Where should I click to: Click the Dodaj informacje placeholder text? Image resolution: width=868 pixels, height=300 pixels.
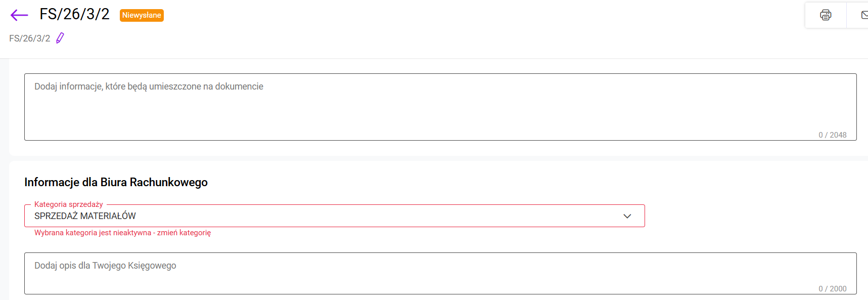(x=149, y=87)
